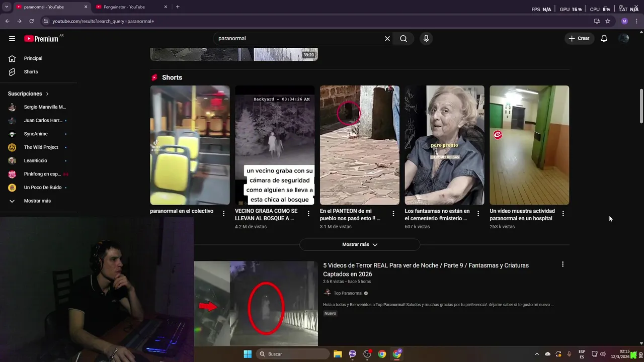Open the notifications bell
Screen dimensions: 644x362
(604, 39)
